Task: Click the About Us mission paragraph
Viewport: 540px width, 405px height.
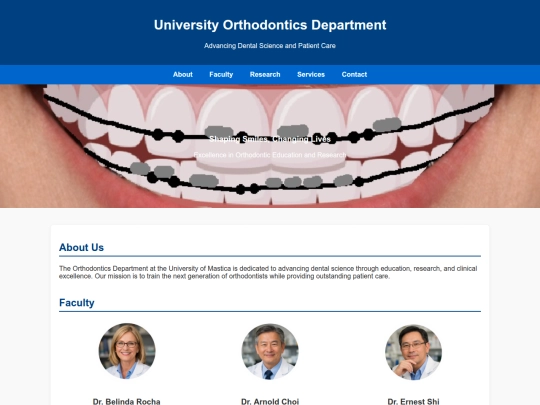Action: 268,272
